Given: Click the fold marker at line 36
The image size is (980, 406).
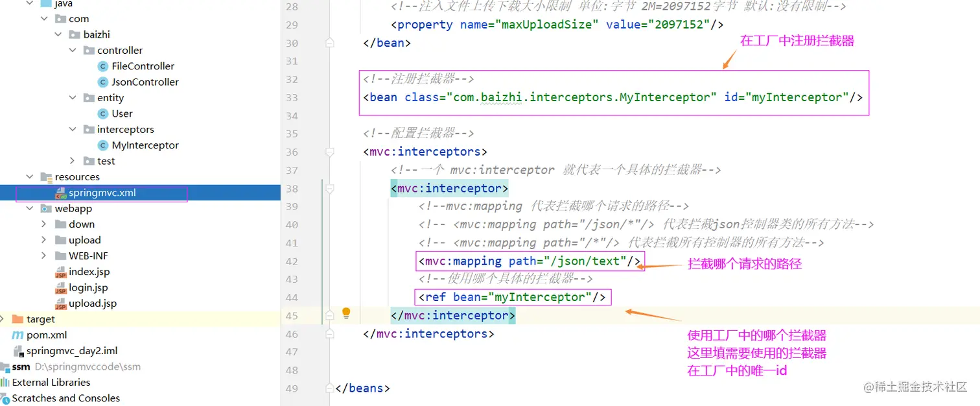Looking at the screenshot, I should [330, 152].
